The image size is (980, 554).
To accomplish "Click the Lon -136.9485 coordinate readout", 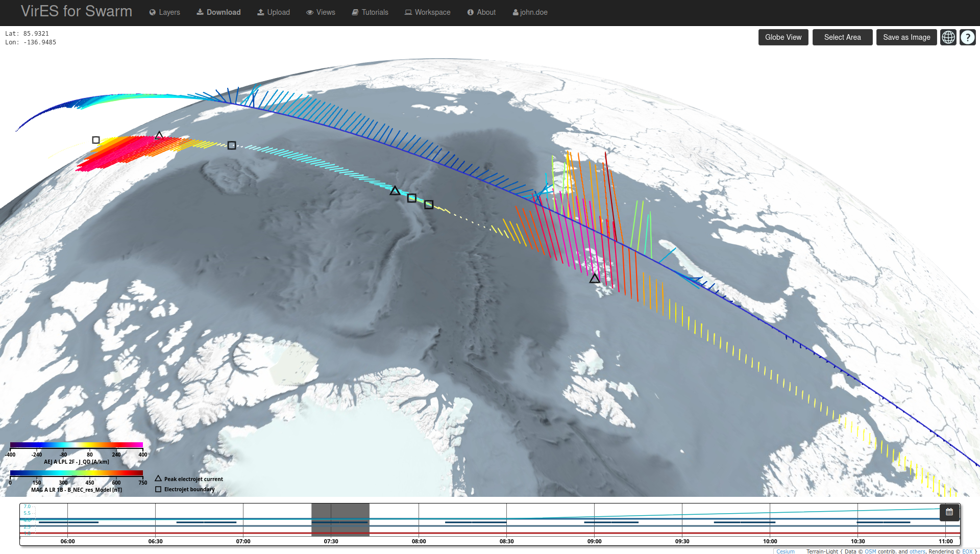I will (31, 42).
